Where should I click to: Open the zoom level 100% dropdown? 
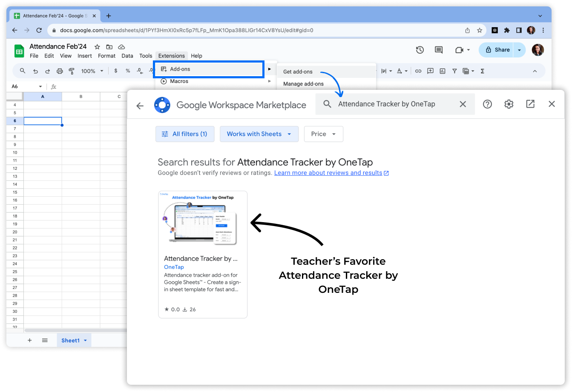[92, 71]
